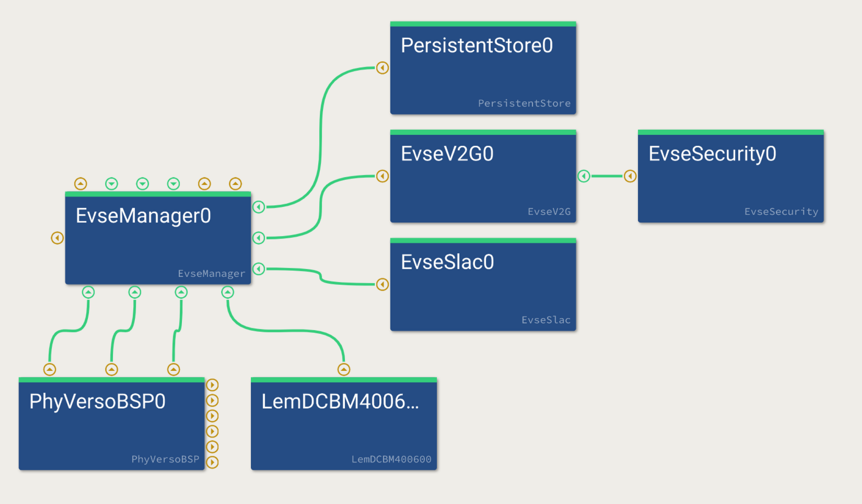
Task: Click the topmost right-side port of PhyVersoBSP0
Action: point(212,385)
